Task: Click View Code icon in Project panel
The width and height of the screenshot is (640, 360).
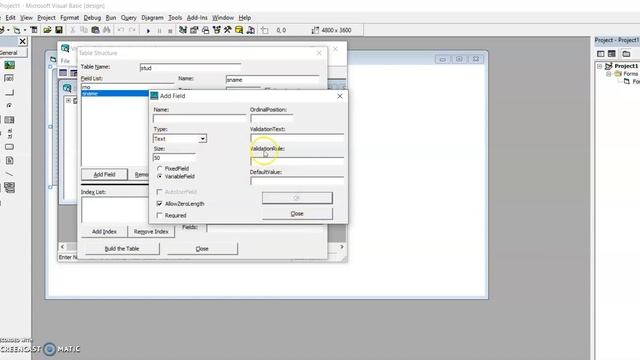Action: (600, 53)
